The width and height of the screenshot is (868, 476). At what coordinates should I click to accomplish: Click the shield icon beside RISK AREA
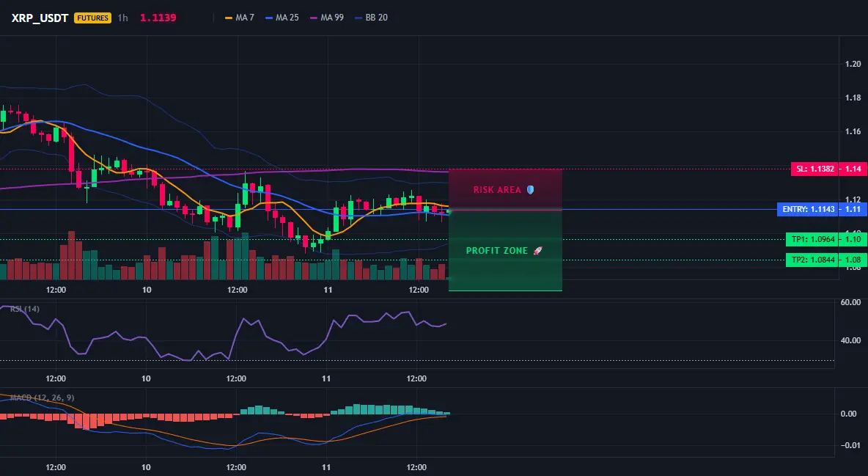tap(530, 189)
